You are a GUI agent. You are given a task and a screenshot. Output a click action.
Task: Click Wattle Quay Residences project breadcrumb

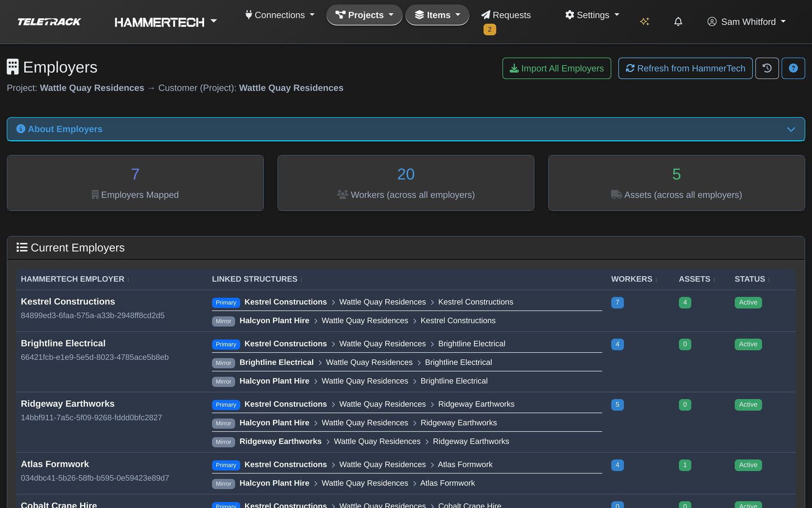coord(92,88)
